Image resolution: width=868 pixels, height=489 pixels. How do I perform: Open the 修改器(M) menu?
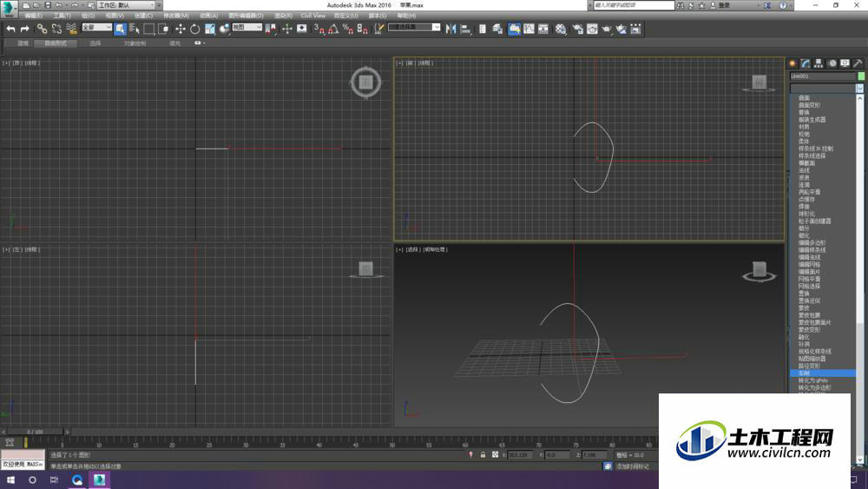[176, 16]
